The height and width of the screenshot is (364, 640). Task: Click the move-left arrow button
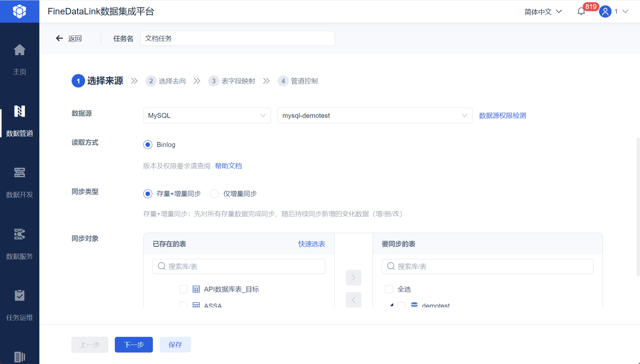[353, 300]
